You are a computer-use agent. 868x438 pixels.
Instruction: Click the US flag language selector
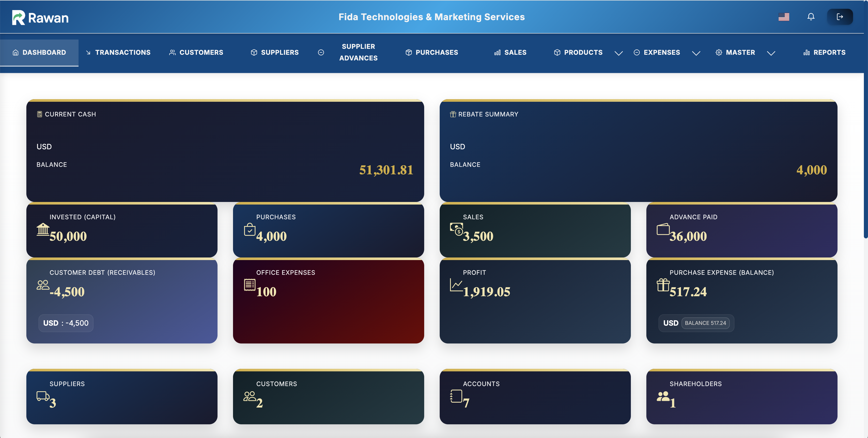pos(784,17)
